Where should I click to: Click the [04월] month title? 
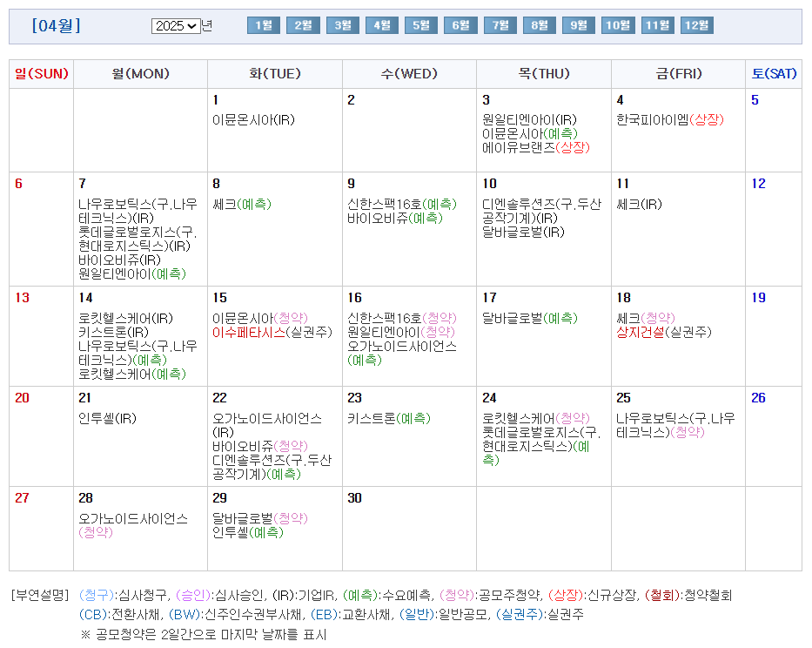56,25
